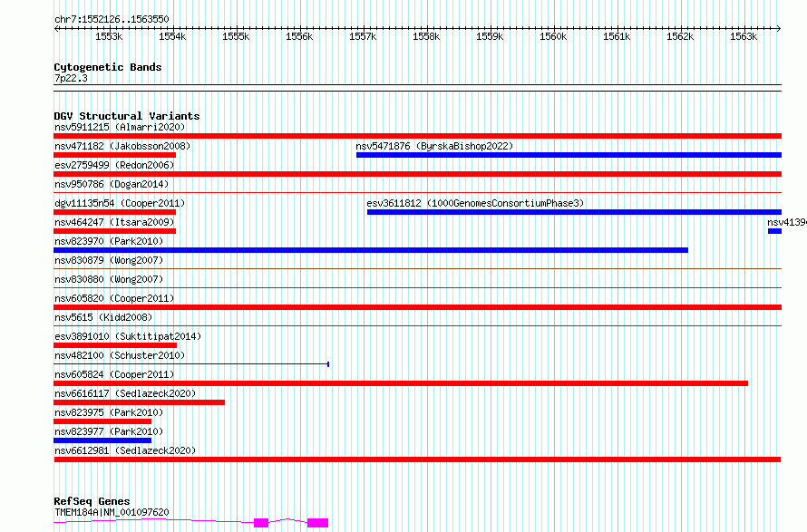Click the blue bar under nsv5471876
The image size is (807, 532).
pyautogui.click(x=569, y=155)
